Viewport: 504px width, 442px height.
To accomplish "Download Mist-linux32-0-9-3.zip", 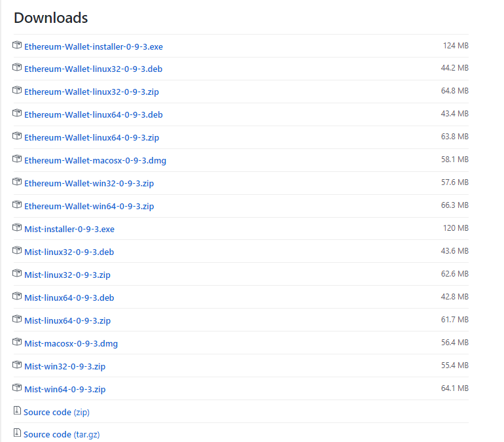I will coord(67,275).
